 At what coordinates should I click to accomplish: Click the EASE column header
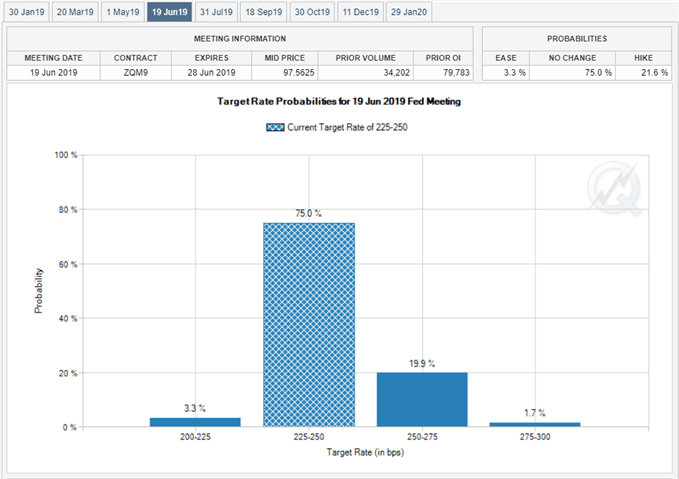506,58
